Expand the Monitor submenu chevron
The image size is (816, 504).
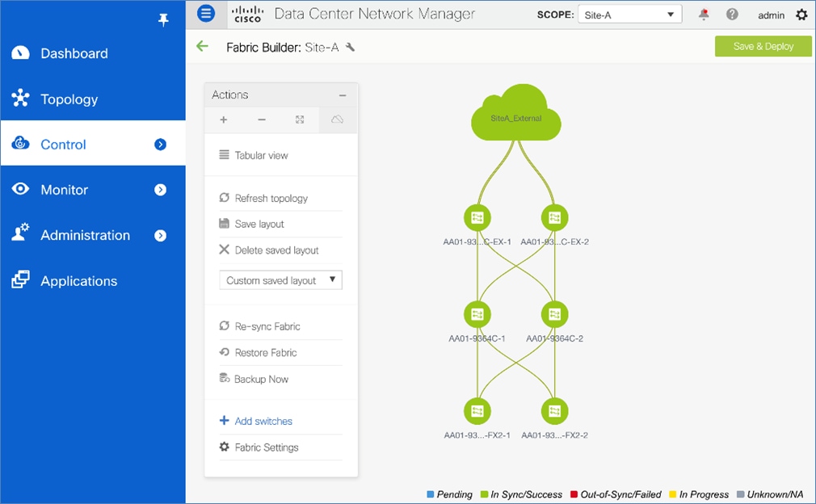(x=160, y=190)
